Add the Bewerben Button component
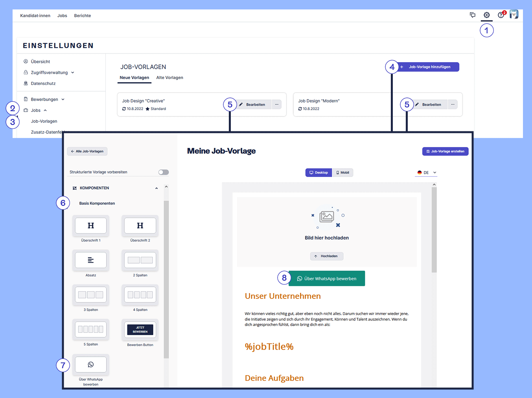The image size is (532, 398). (x=140, y=330)
